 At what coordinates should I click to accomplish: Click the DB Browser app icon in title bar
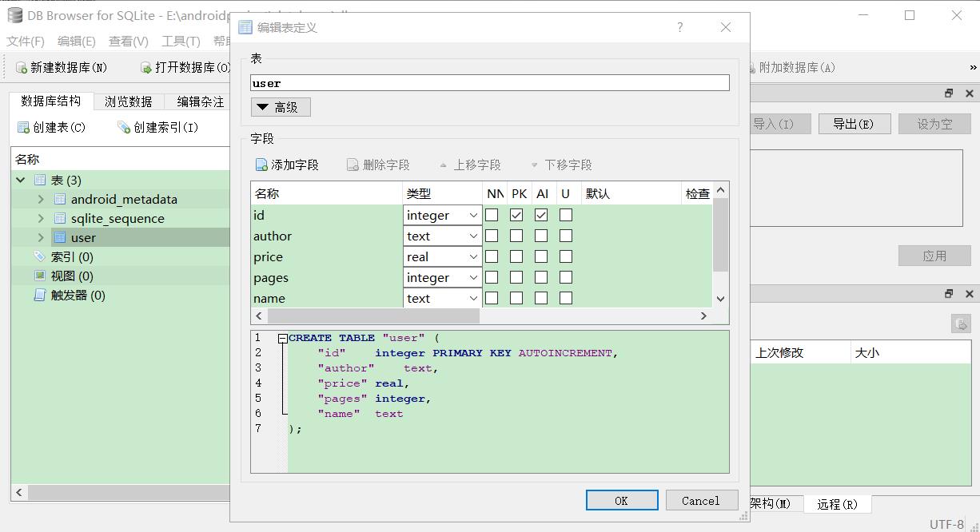[14, 15]
